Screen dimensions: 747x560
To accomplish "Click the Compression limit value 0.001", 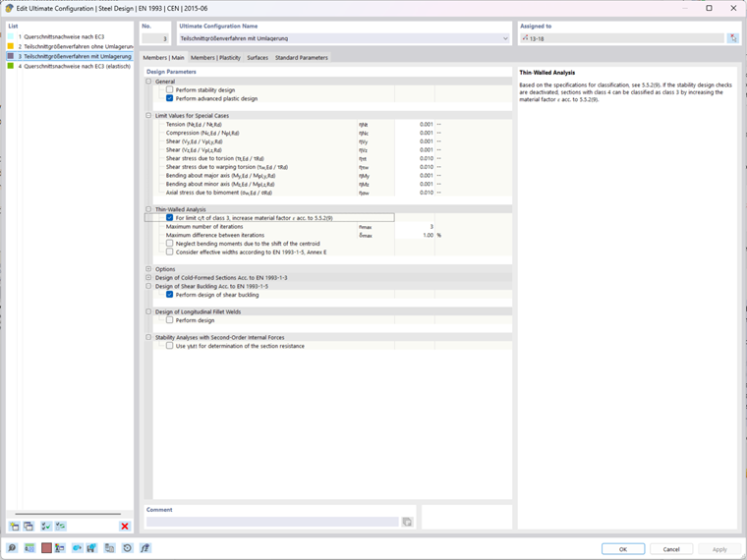I will (x=415, y=133).
